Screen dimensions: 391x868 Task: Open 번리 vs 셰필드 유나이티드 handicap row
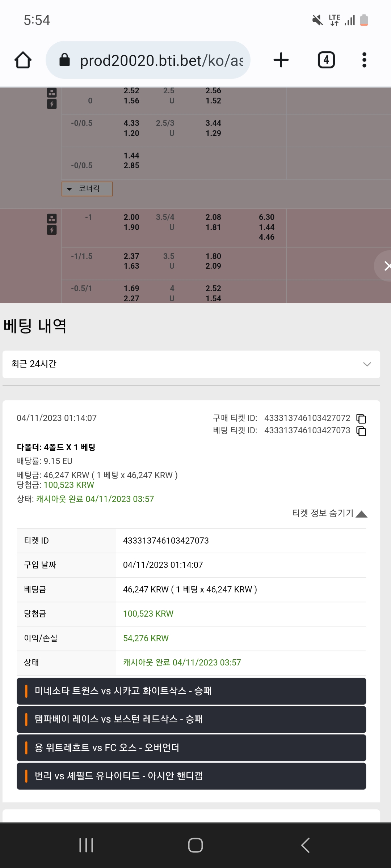[191, 776]
